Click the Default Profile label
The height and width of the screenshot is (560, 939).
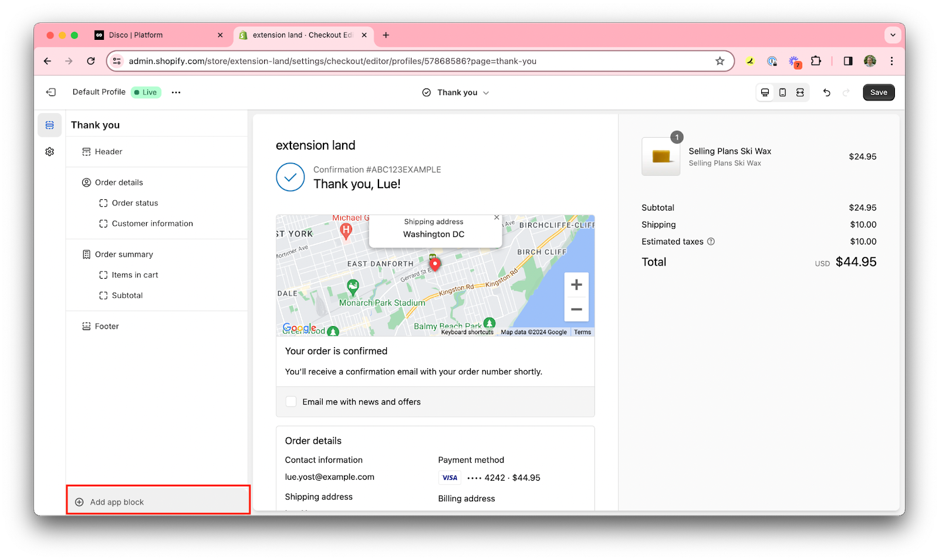point(99,92)
